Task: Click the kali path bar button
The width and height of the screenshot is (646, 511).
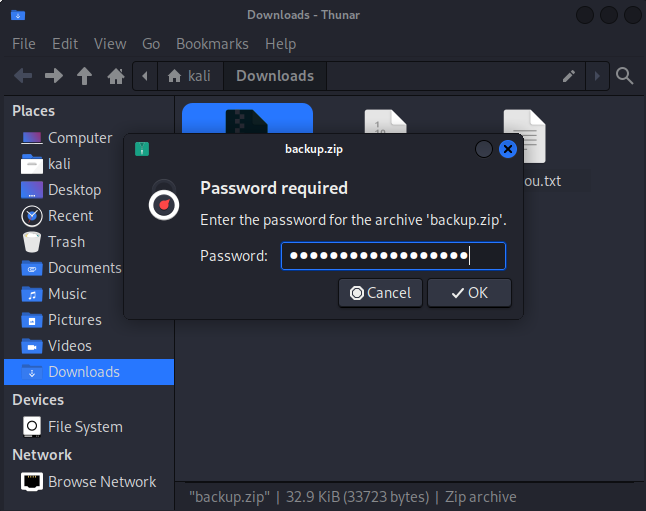Action: click(190, 76)
